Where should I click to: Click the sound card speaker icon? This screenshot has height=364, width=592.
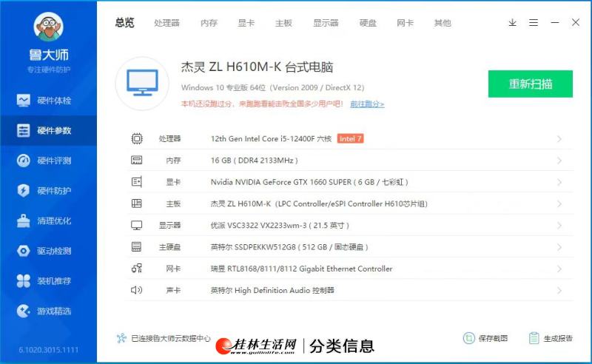pyautogui.click(x=137, y=290)
